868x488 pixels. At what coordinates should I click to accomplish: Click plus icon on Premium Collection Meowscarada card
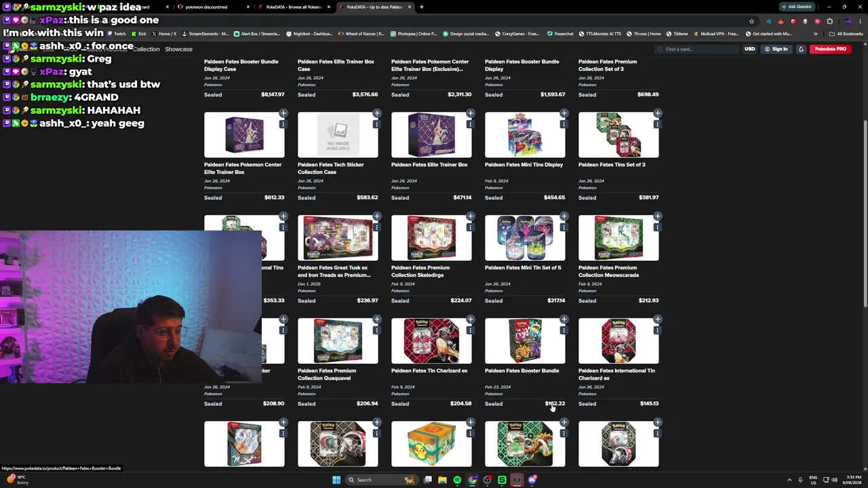click(657, 216)
